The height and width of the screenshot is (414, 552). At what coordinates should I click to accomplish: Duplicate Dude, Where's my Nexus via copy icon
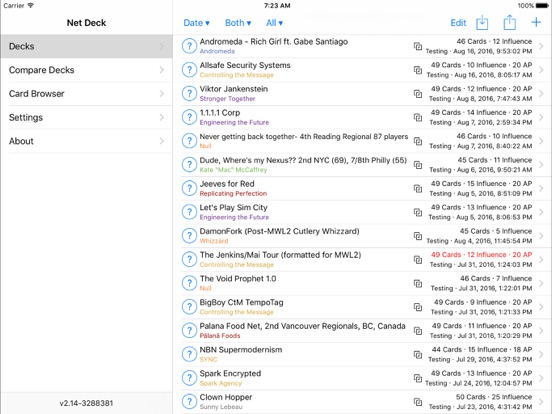click(418, 165)
